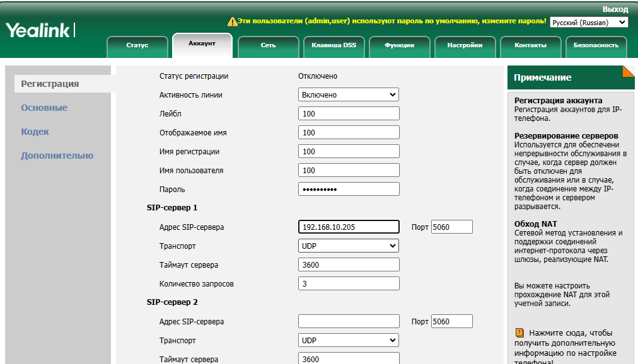Image resolution: width=638 pixels, height=364 pixels.
Task: Click the SIP-сервер 2 section heading
Action: [172, 302]
